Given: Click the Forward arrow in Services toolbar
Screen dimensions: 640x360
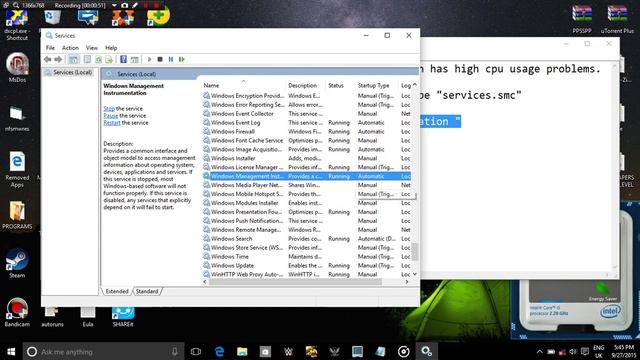Looking at the screenshot, I should [58, 60].
